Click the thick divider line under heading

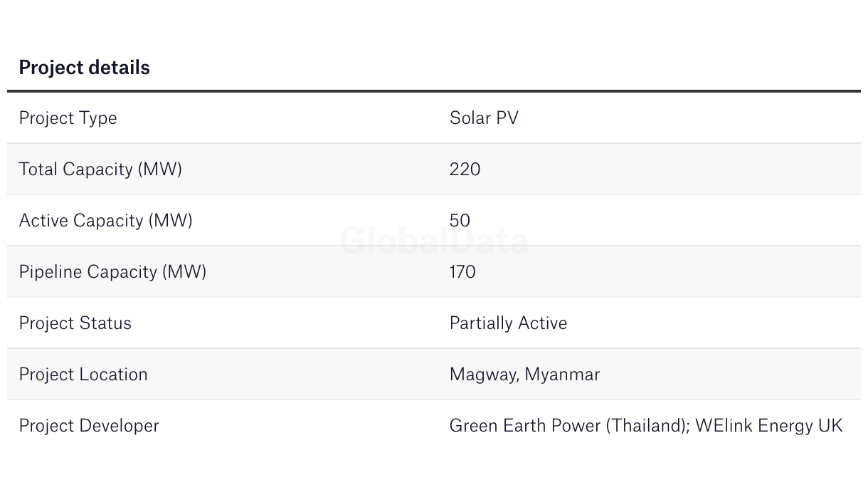434,91
